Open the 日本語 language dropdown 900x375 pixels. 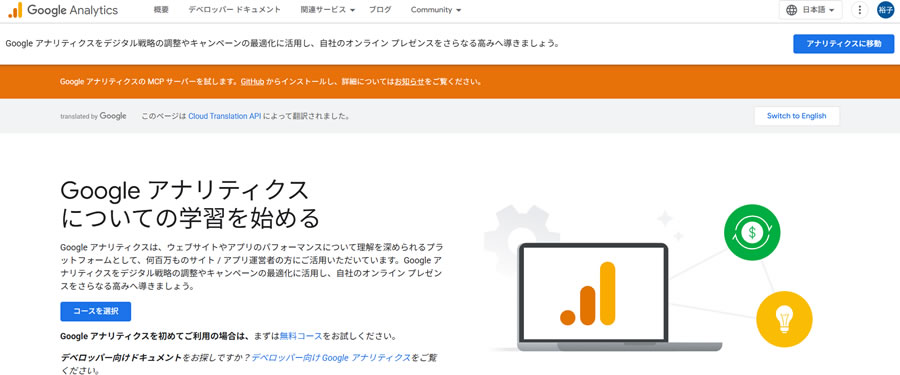(x=810, y=10)
